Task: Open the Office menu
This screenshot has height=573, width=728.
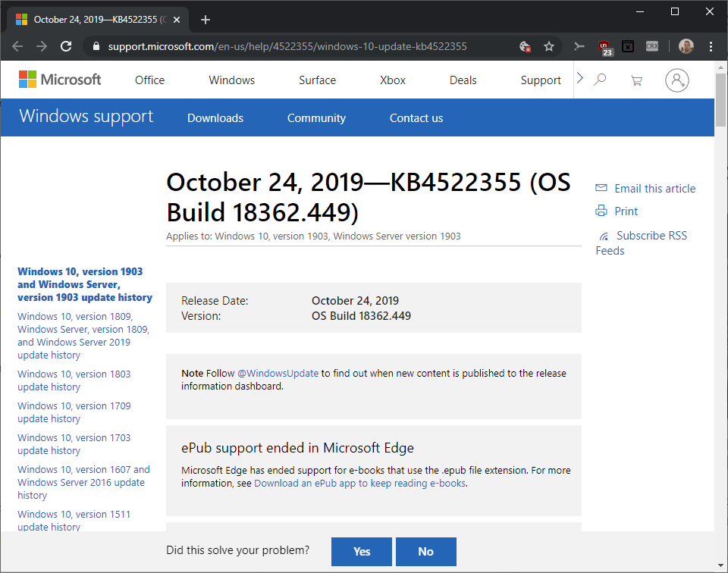Action: pyautogui.click(x=149, y=80)
